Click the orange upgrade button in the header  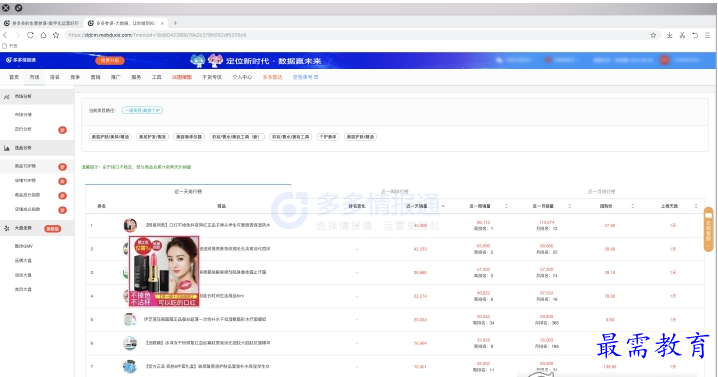click(x=109, y=60)
